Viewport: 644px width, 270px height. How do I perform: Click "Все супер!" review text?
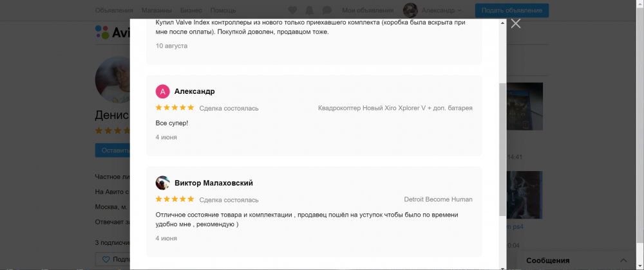(x=172, y=123)
